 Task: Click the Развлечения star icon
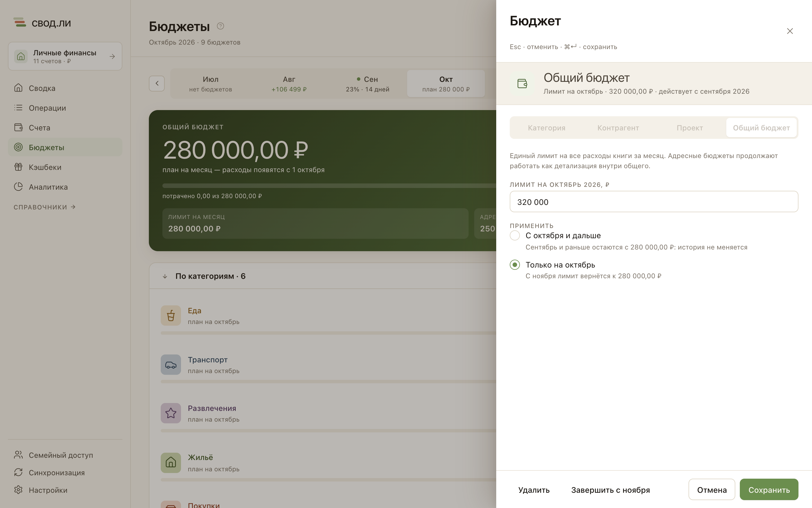171,413
